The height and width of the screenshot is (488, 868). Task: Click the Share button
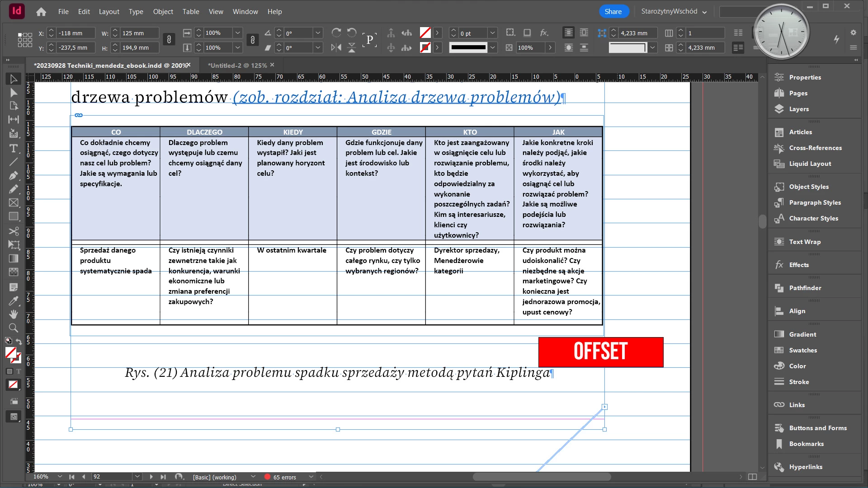point(613,12)
